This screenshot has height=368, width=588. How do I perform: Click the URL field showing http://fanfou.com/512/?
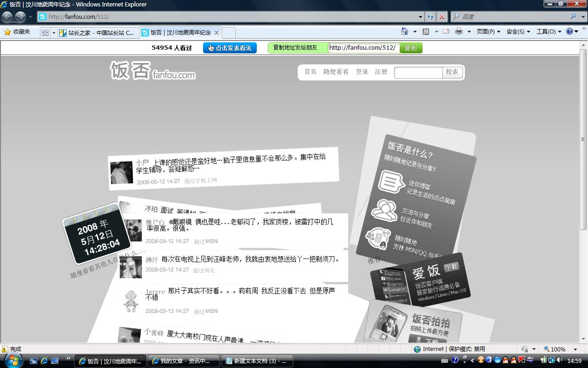pyautogui.click(x=363, y=48)
